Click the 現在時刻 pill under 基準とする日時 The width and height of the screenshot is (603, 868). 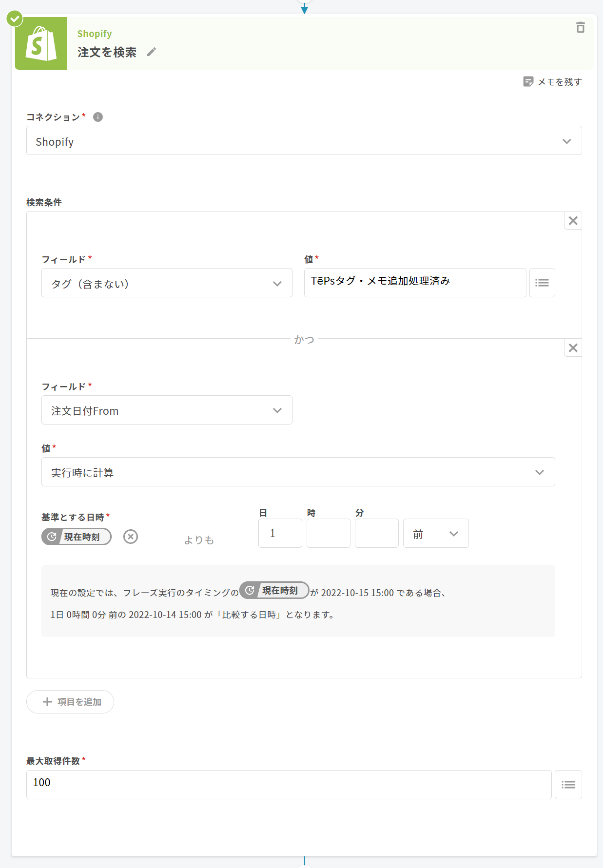[77, 536]
